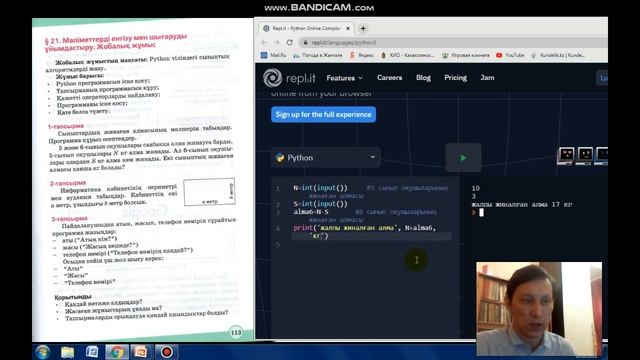Click code line alma6=N-S
640x360 pixels.
311,212
